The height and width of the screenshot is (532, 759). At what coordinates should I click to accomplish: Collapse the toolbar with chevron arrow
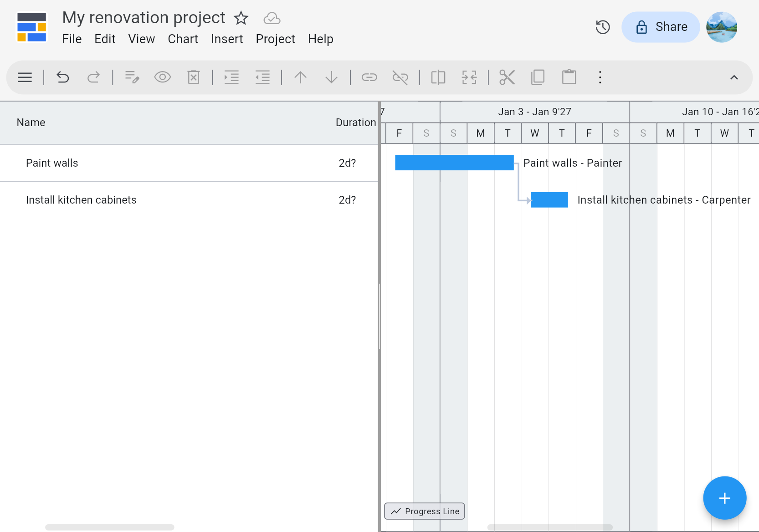(733, 77)
